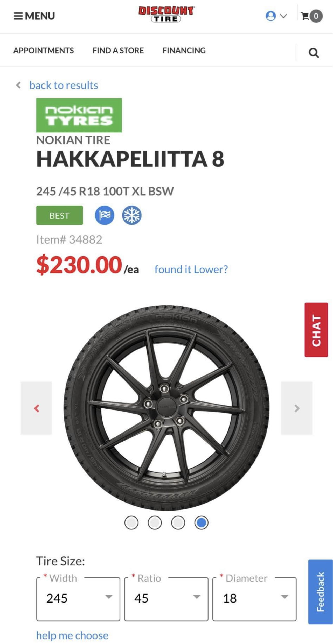
Task: Click the 'back to results' link
Action: click(x=64, y=85)
